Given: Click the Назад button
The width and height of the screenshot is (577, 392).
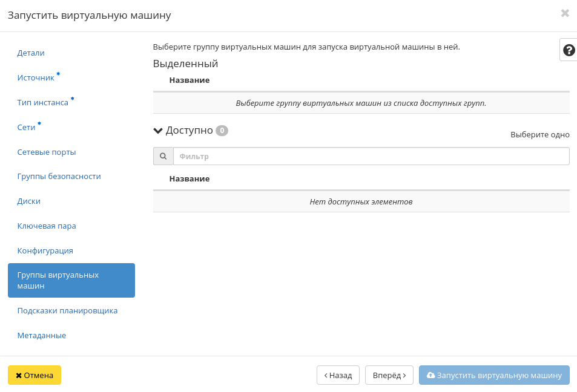Looking at the screenshot, I should [x=337, y=375].
